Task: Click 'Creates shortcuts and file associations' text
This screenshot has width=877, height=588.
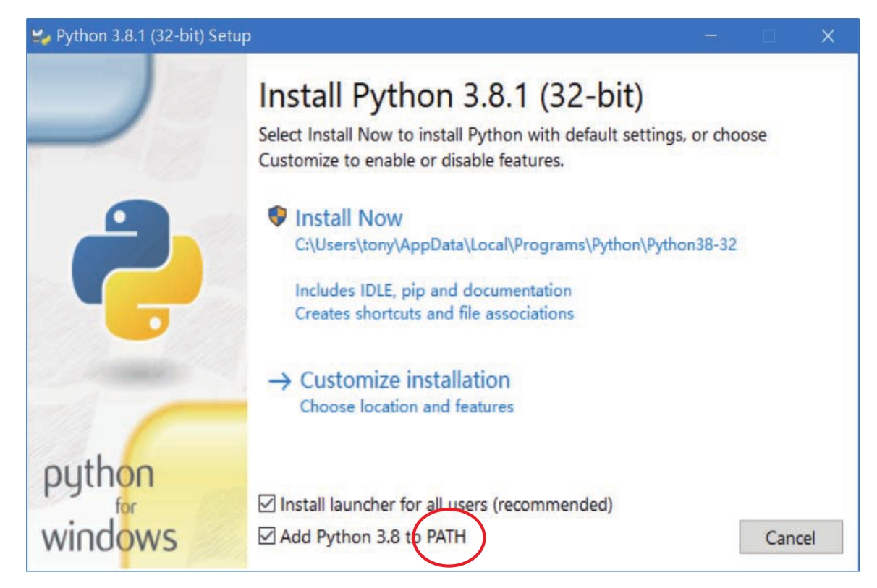Action: pyautogui.click(x=434, y=313)
